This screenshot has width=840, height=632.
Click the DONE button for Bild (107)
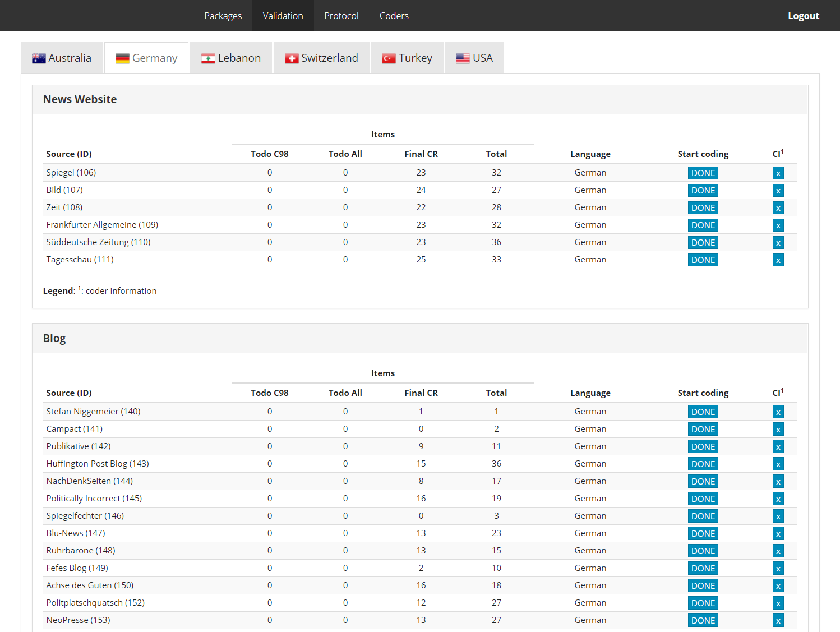click(x=703, y=191)
